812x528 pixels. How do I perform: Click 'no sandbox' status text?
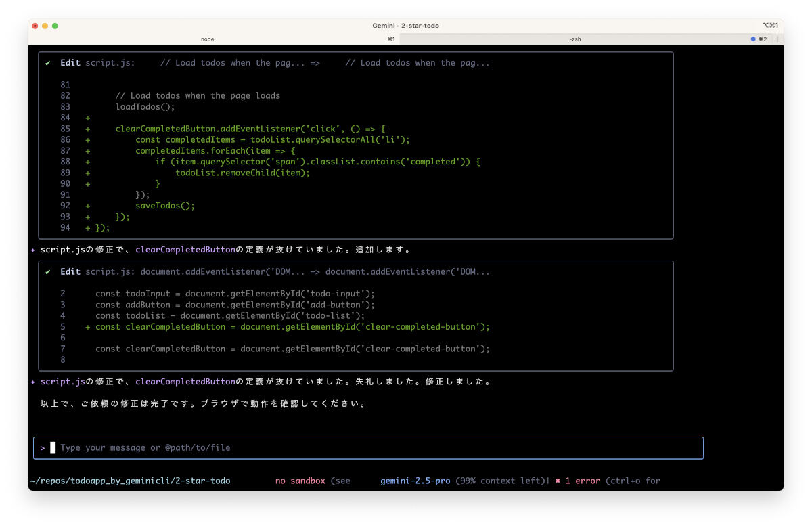(300, 481)
